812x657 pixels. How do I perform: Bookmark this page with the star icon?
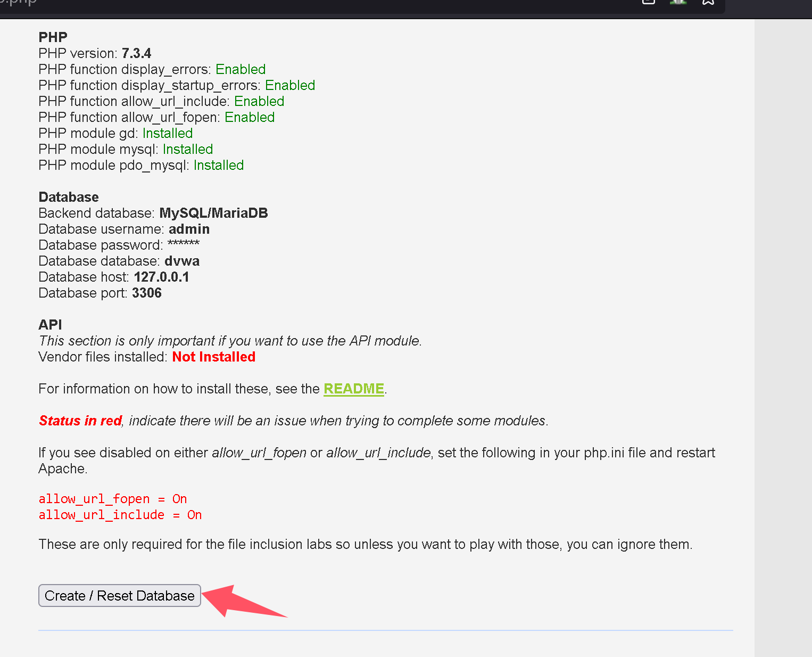[708, 2]
